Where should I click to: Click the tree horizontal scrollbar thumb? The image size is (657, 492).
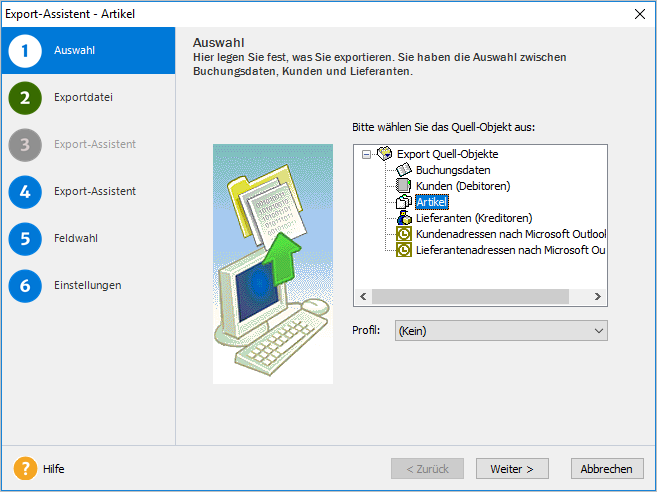(471, 297)
